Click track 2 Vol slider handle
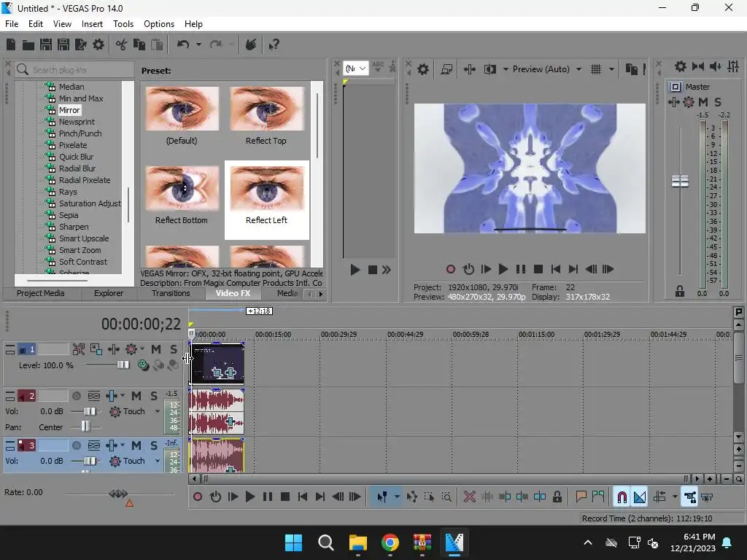Screen dimensions: 747x560 click(x=90, y=411)
